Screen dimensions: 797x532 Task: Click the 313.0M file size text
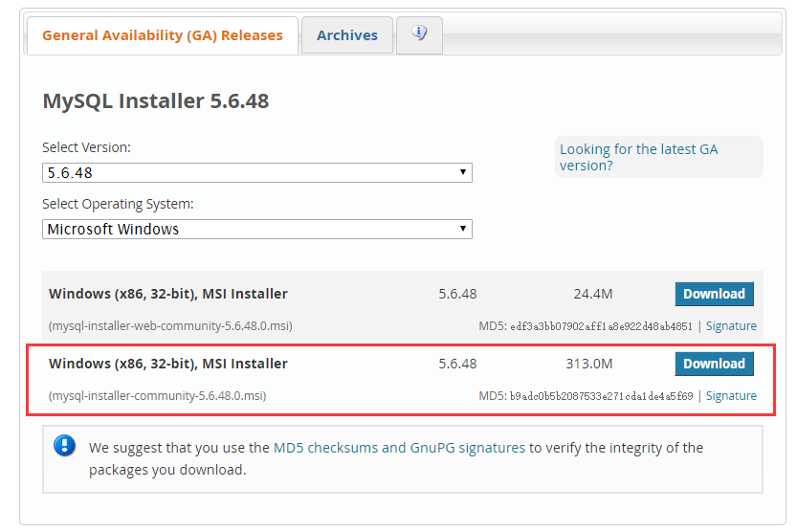[588, 364]
